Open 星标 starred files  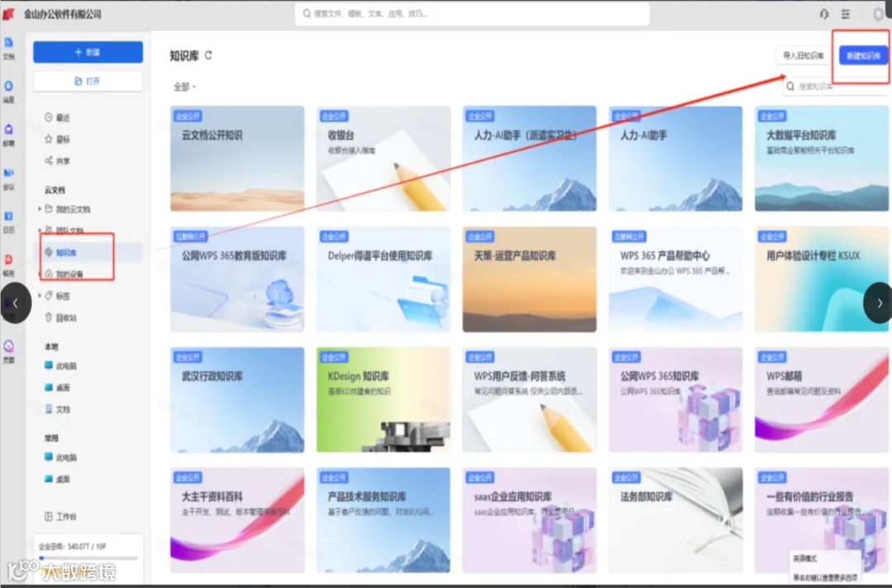coord(58,140)
